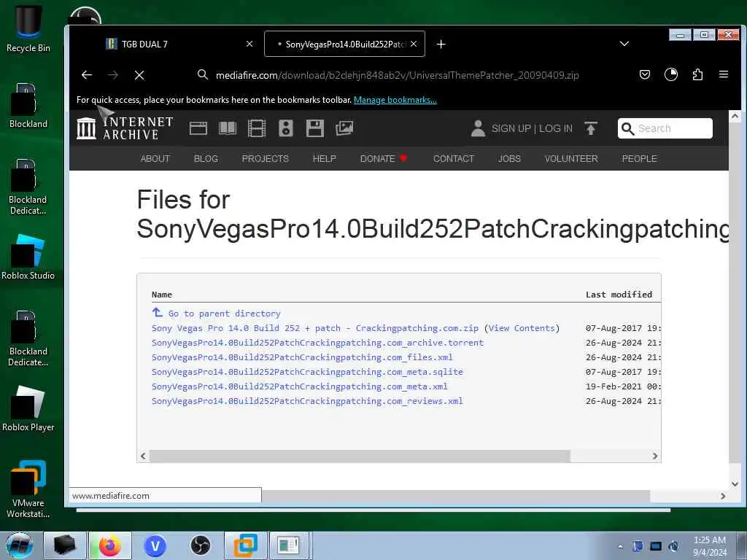This screenshot has width=747, height=560.
Task: Open the Manage bookmarks link
Action: 395,100
